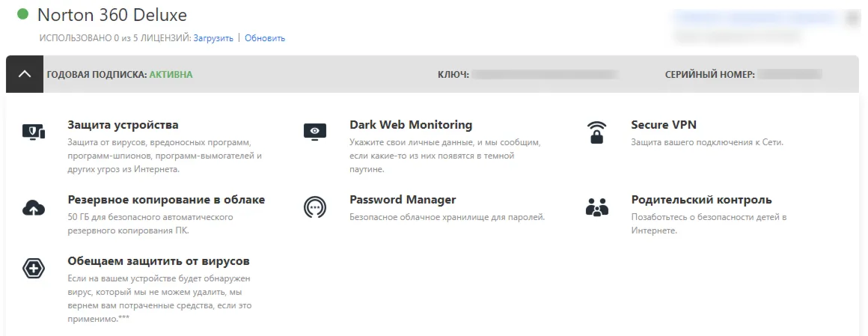
Task: Click the Secure VPN Wi-Fi lock icon
Action: (x=596, y=132)
